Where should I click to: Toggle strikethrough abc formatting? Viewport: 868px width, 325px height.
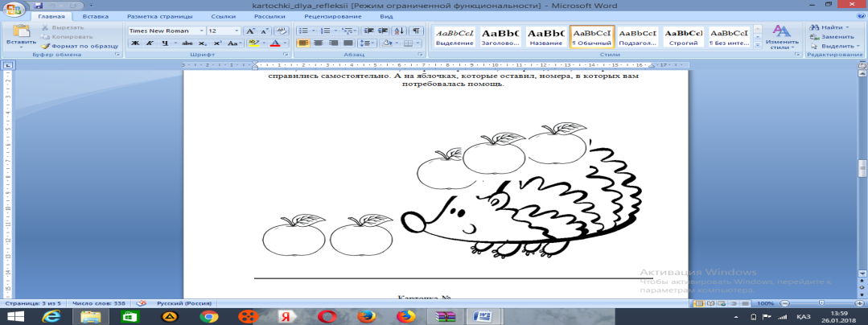[187, 43]
